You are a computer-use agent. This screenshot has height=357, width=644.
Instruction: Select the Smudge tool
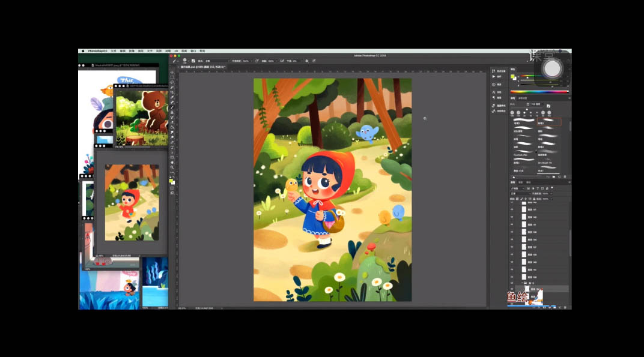point(172,132)
